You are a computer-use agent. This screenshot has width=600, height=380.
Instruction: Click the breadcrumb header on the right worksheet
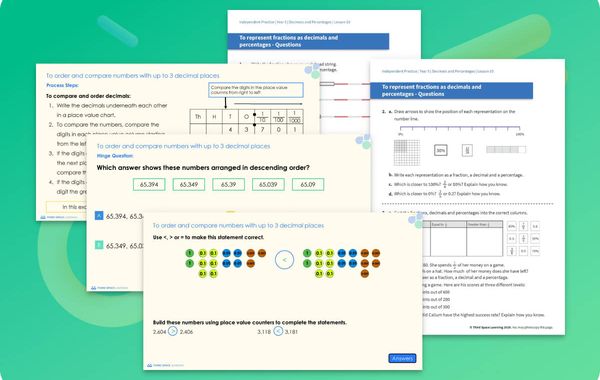click(438, 71)
